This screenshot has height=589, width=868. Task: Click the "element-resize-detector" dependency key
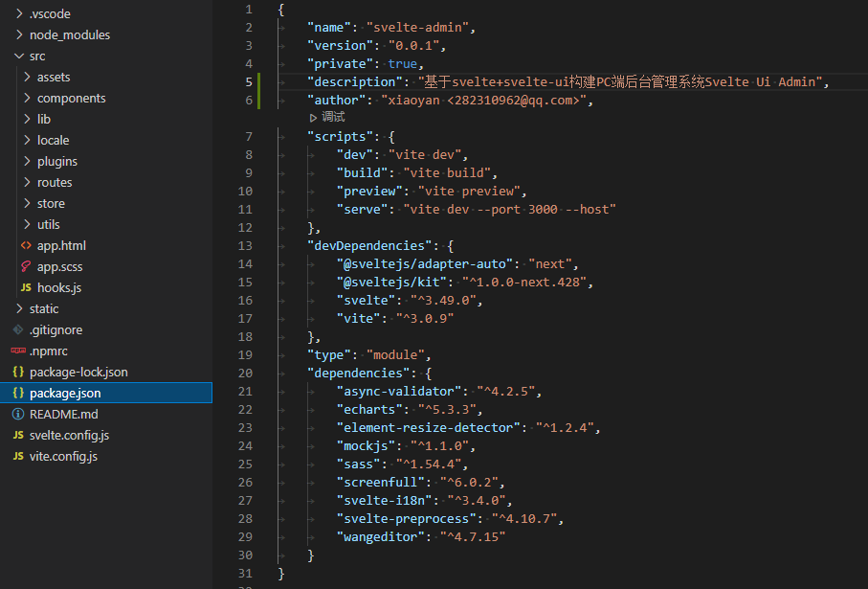point(429,428)
